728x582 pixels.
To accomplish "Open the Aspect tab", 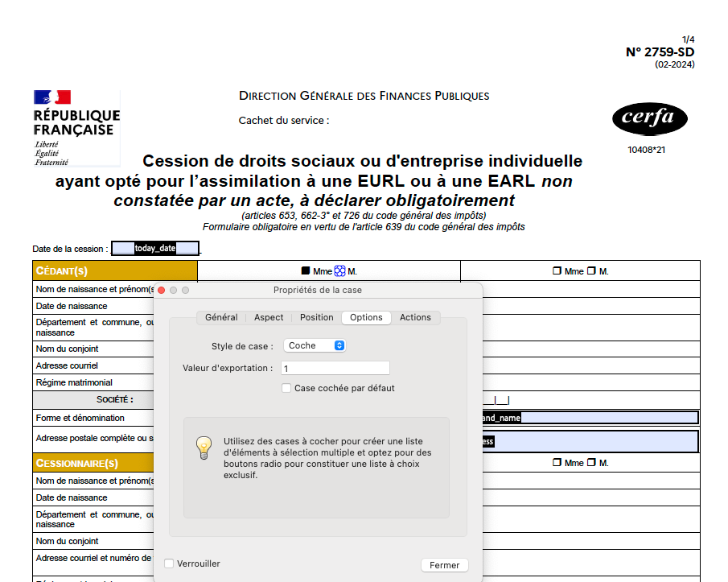I will [269, 317].
